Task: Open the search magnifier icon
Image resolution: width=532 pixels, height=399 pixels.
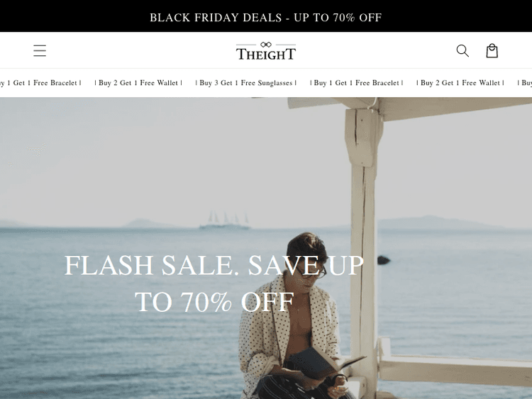Action: pos(462,51)
